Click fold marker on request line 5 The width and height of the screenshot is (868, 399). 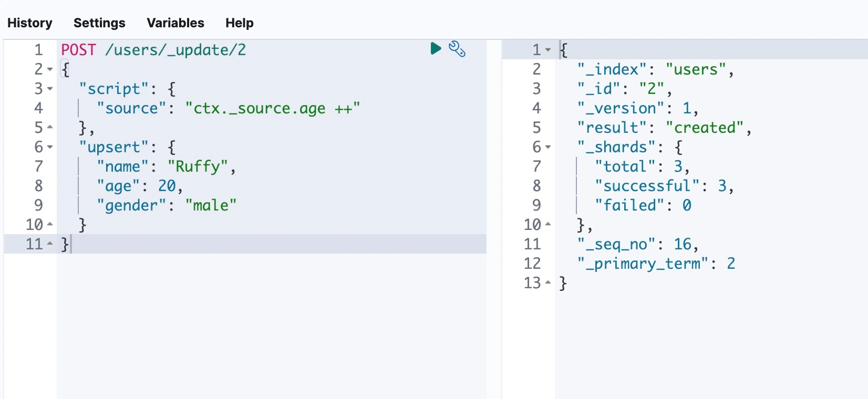click(x=50, y=128)
